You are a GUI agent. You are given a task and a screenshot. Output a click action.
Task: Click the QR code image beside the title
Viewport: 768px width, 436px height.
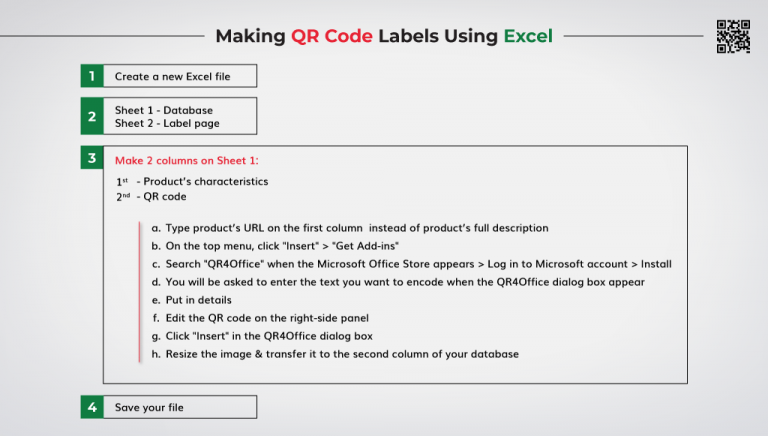[x=733, y=36]
